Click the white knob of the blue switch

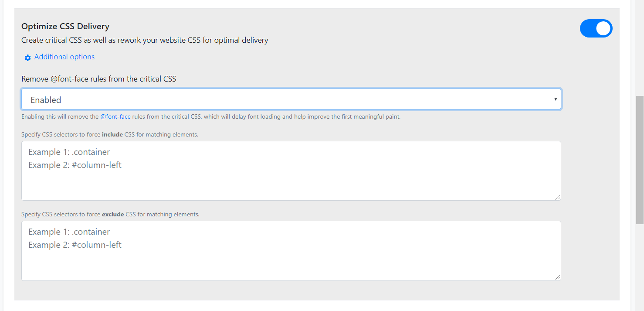click(604, 28)
